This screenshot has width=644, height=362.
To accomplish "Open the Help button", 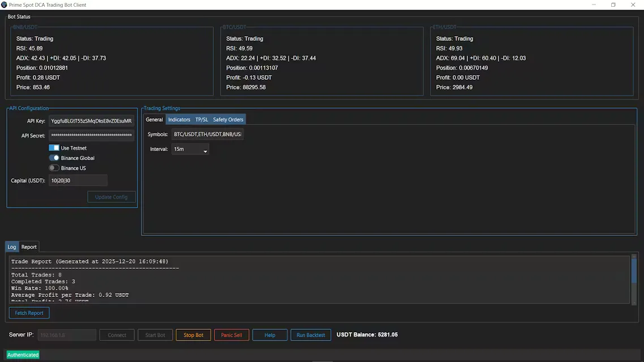I will [270, 335].
